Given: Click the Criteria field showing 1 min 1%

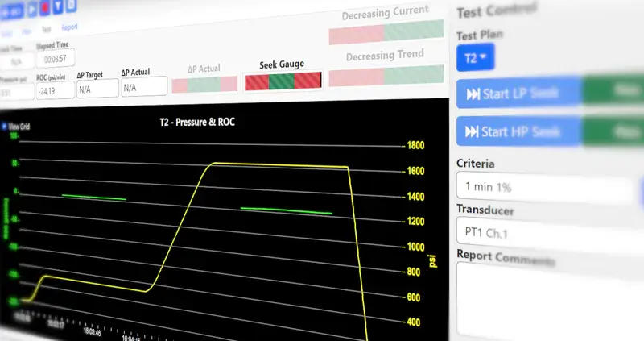Looking at the screenshot, I should coord(544,187).
